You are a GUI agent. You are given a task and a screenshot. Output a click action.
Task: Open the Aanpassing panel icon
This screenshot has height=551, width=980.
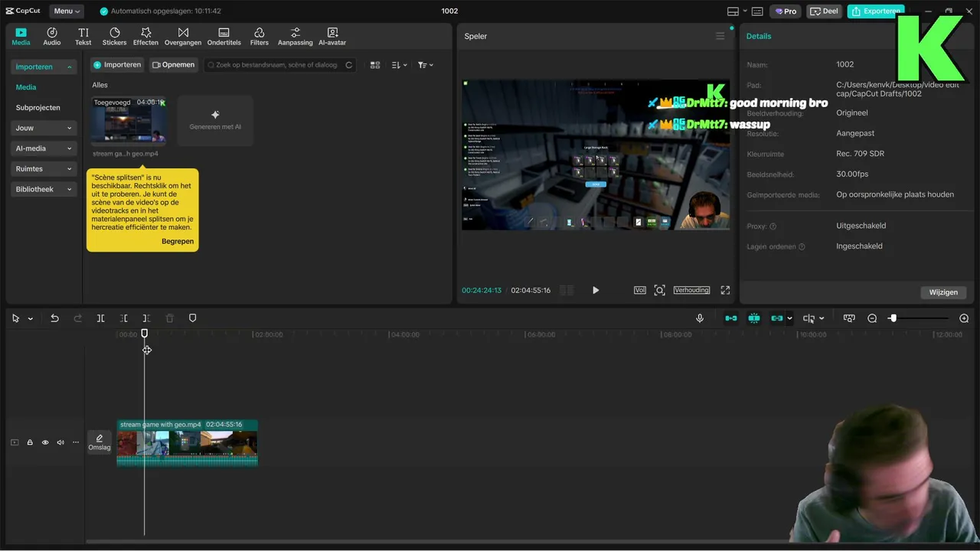(x=295, y=36)
